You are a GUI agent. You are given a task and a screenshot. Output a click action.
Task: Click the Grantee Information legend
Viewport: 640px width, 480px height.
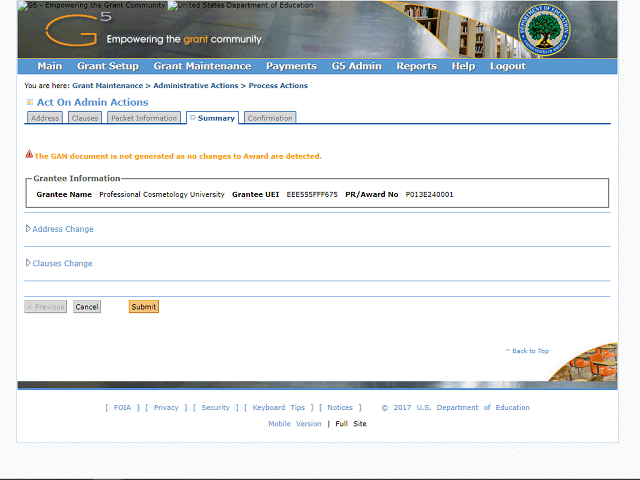point(77,178)
